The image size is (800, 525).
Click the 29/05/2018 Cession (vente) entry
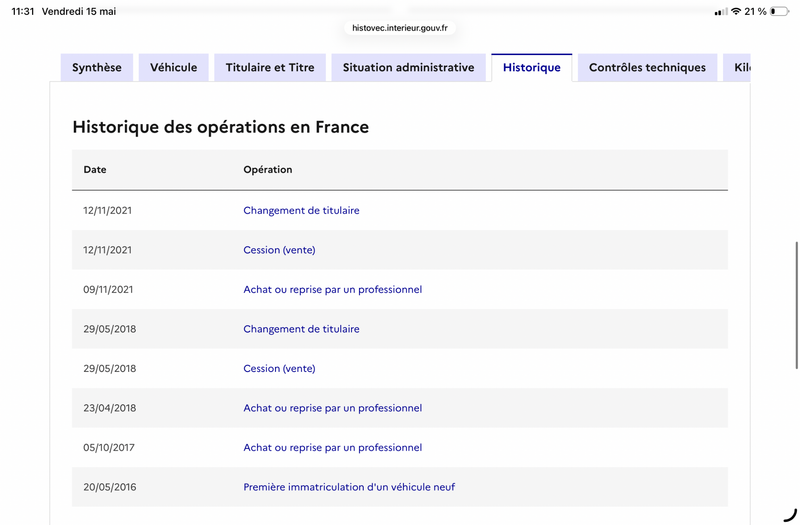pyautogui.click(x=279, y=368)
